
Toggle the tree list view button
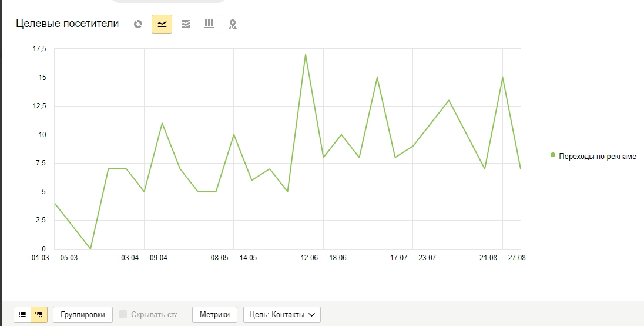coord(39,315)
